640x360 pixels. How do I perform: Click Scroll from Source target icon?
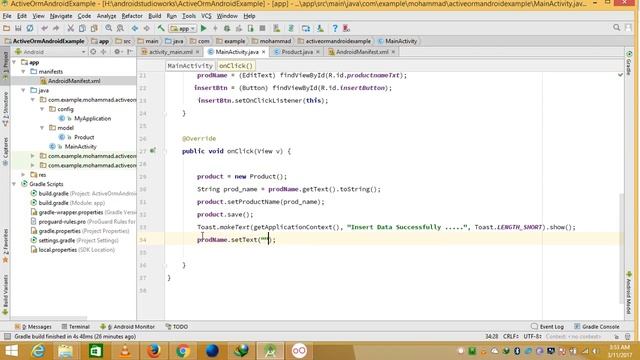pos(93,52)
